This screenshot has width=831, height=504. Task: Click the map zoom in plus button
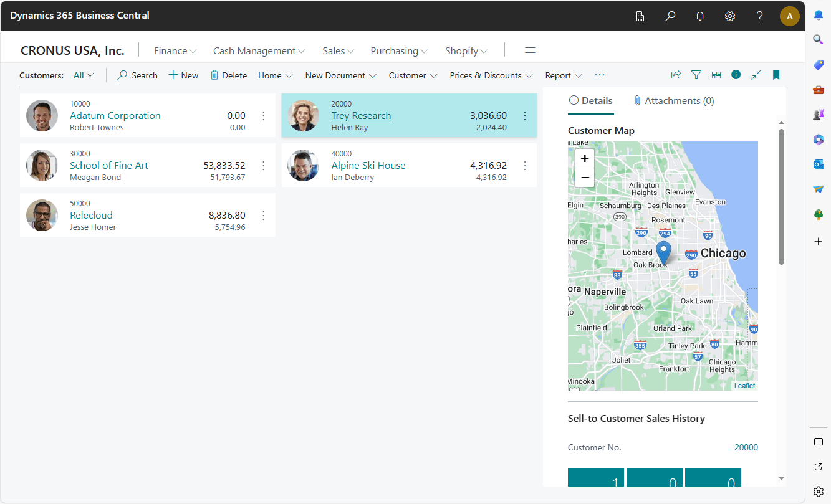(584, 158)
